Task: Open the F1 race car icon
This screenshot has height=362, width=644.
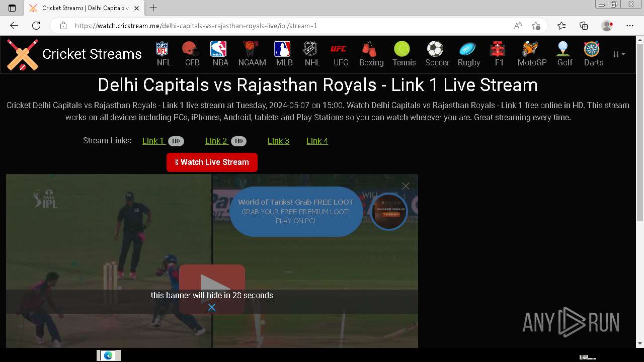Action: tap(498, 49)
